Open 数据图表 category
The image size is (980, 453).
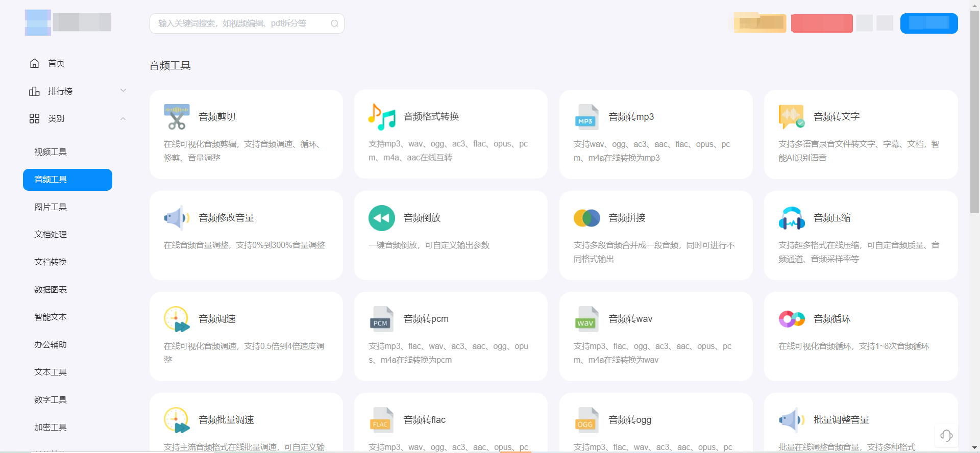pyautogui.click(x=51, y=290)
